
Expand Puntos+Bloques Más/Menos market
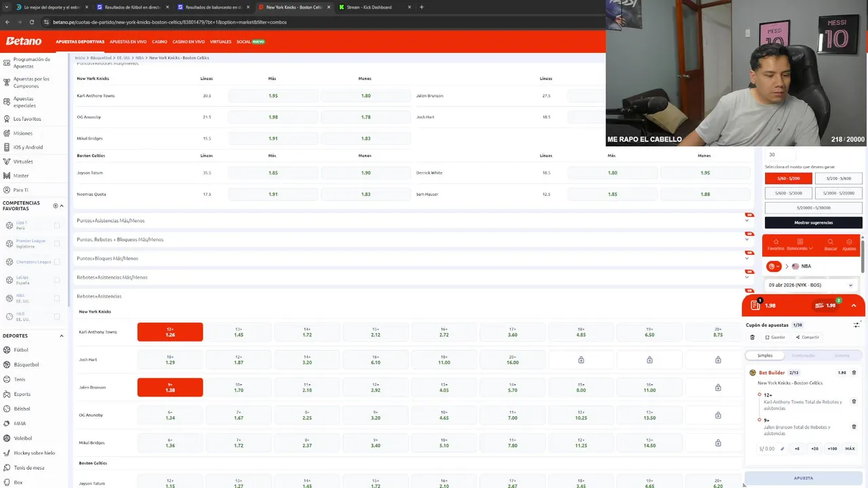412,258
